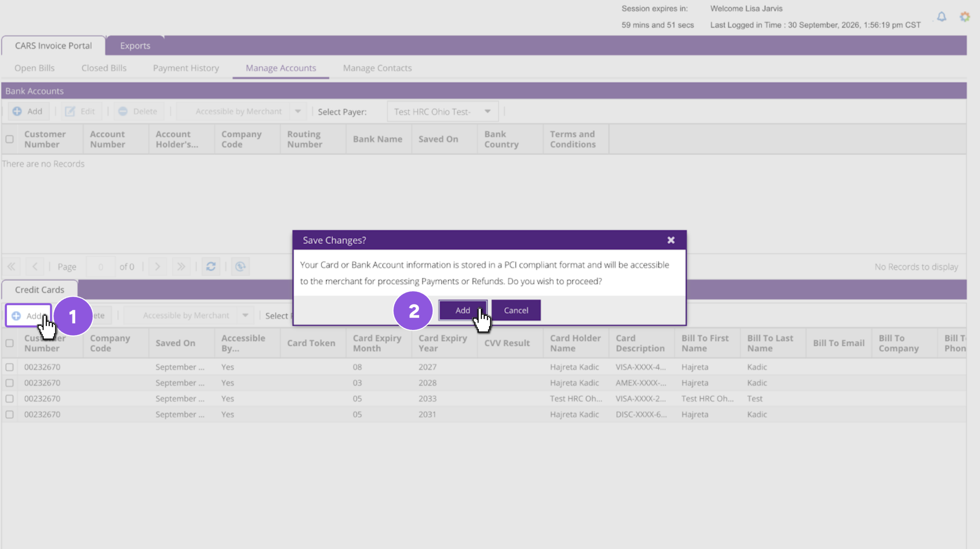Sort by Routing Number column header
980x549 pixels.
[313, 139]
